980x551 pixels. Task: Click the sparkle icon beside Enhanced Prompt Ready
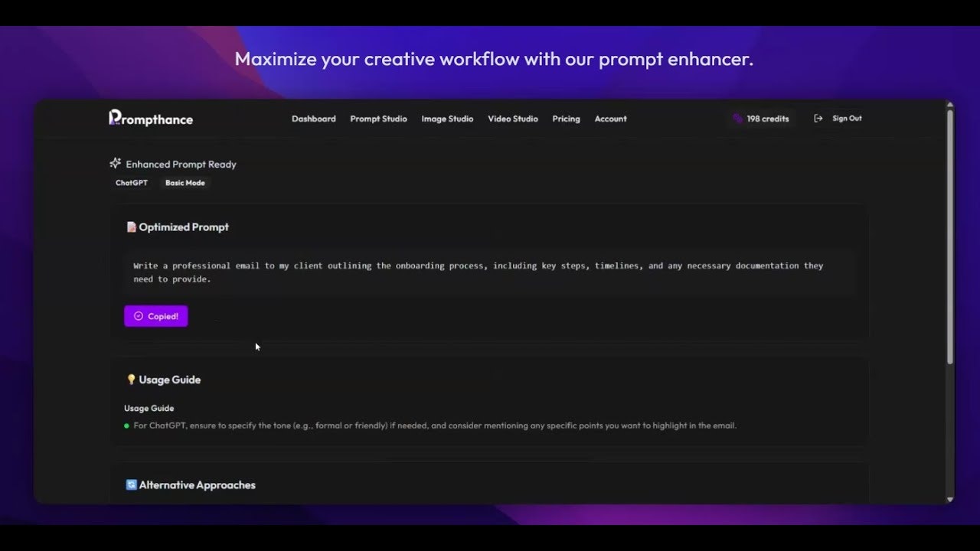[x=116, y=163]
